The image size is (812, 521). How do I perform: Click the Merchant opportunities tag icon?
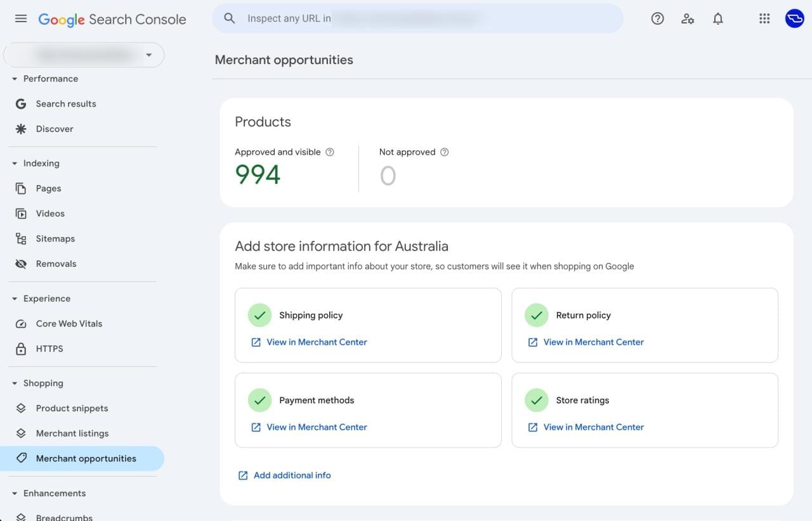click(21, 458)
